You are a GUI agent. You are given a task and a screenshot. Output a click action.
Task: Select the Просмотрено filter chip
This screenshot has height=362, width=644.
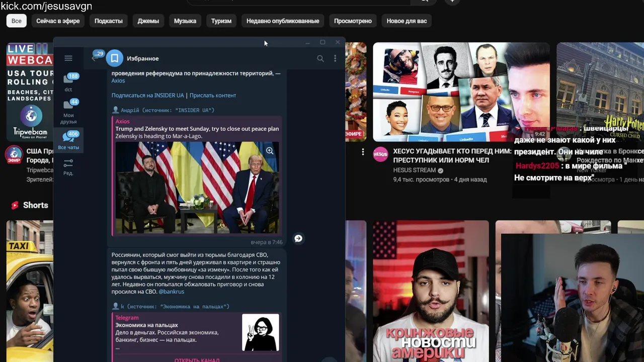coord(353,21)
